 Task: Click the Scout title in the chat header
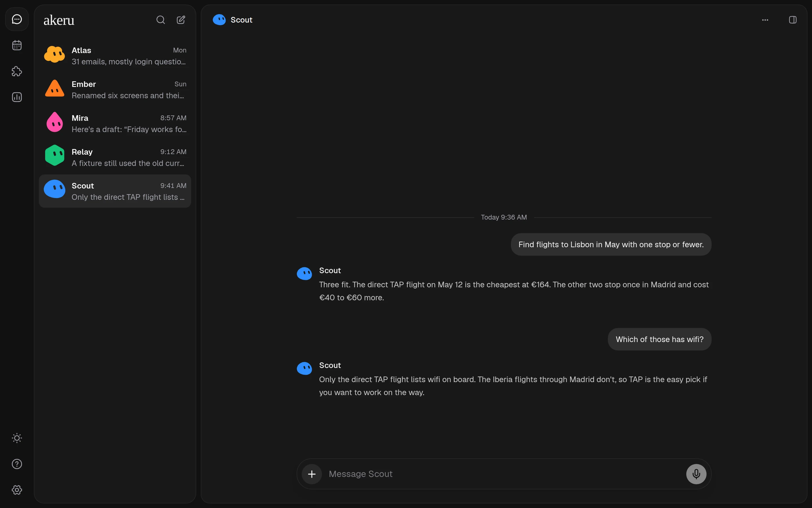(241, 20)
